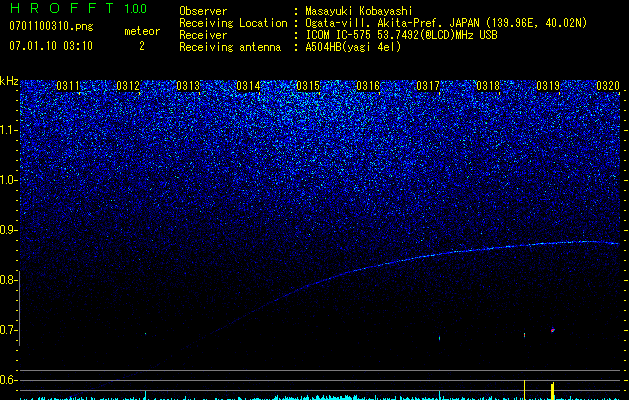Click the kHz axis unit label

click(9, 81)
